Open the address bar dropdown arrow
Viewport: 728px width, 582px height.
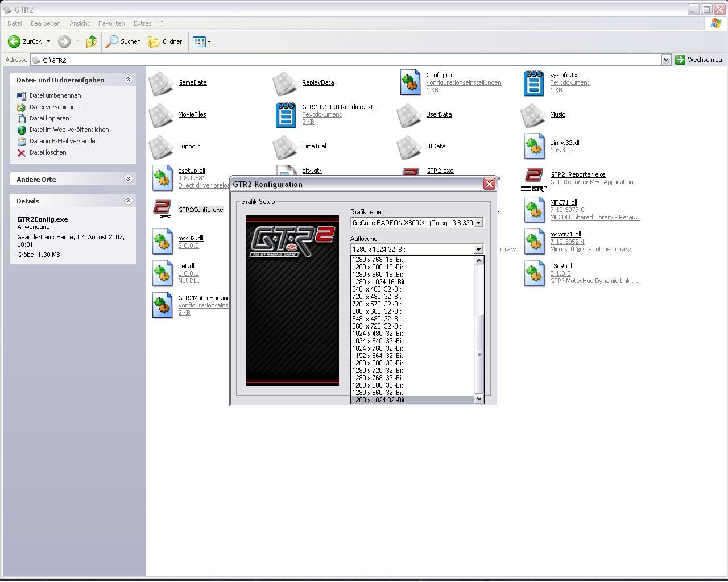[x=666, y=60]
